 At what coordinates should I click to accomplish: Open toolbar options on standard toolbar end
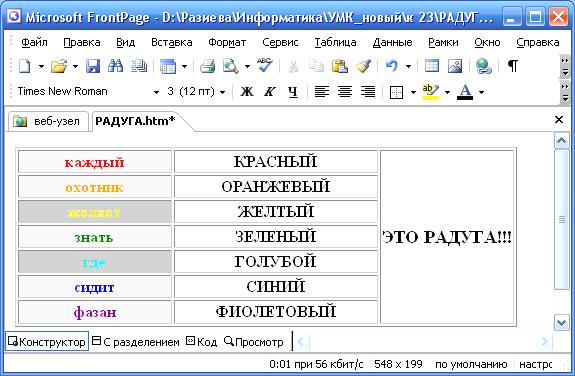pyautogui.click(x=565, y=66)
